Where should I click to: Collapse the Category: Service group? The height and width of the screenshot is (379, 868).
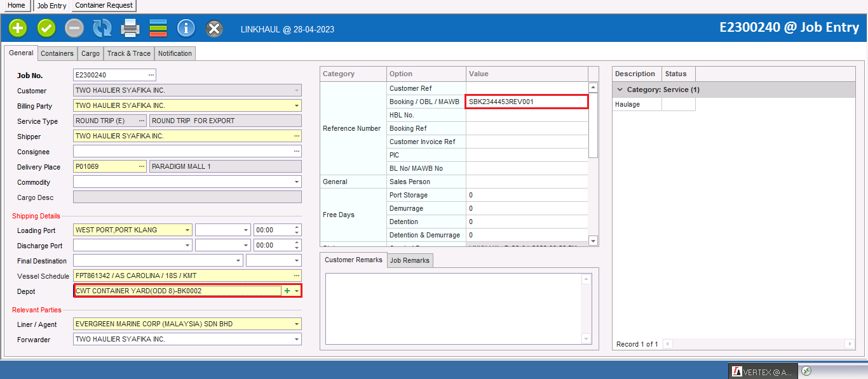click(620, 90)
